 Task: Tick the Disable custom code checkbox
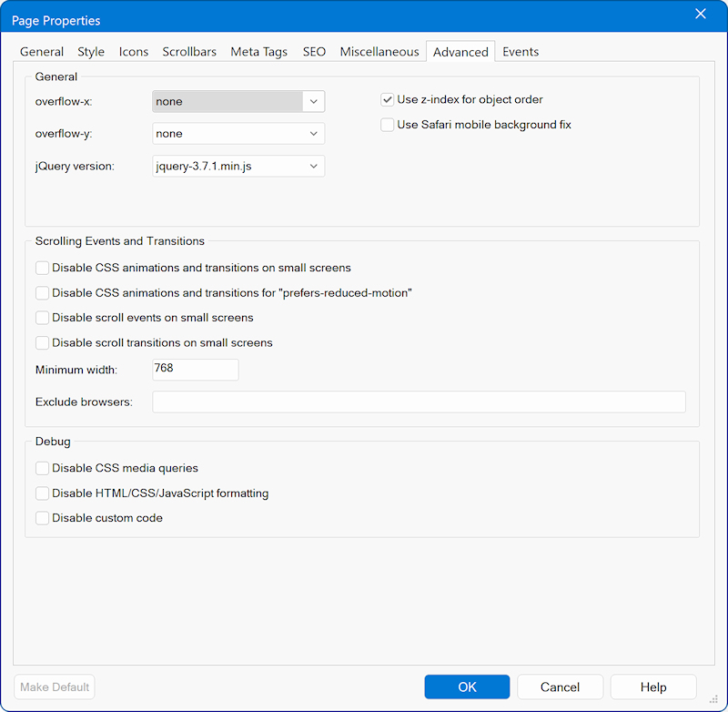pos(43,518)
